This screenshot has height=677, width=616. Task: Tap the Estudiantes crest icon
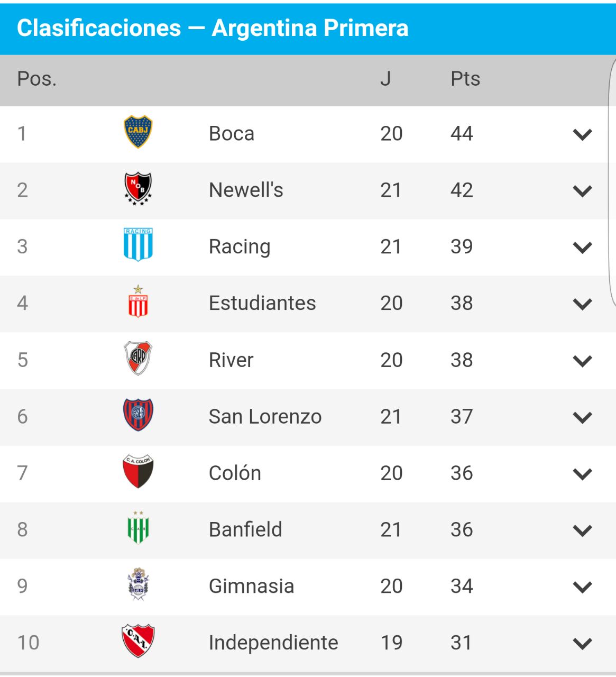pos(138,301)
